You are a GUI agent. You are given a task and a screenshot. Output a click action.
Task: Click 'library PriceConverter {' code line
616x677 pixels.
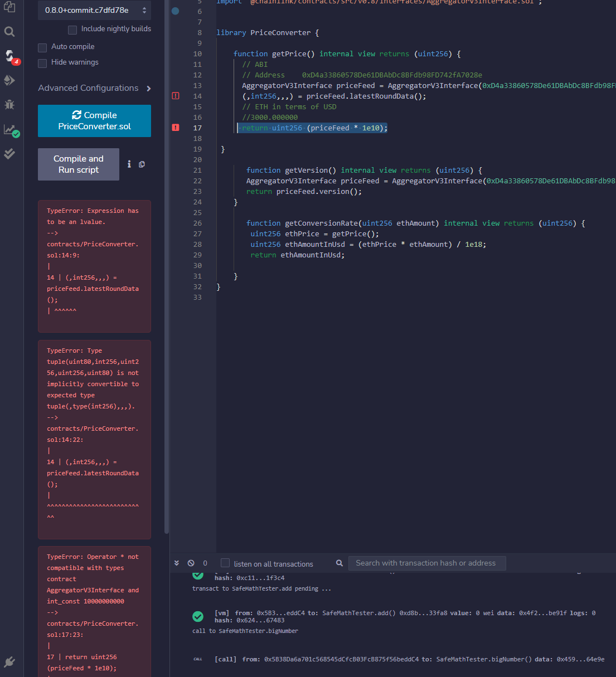coord(268,32)
